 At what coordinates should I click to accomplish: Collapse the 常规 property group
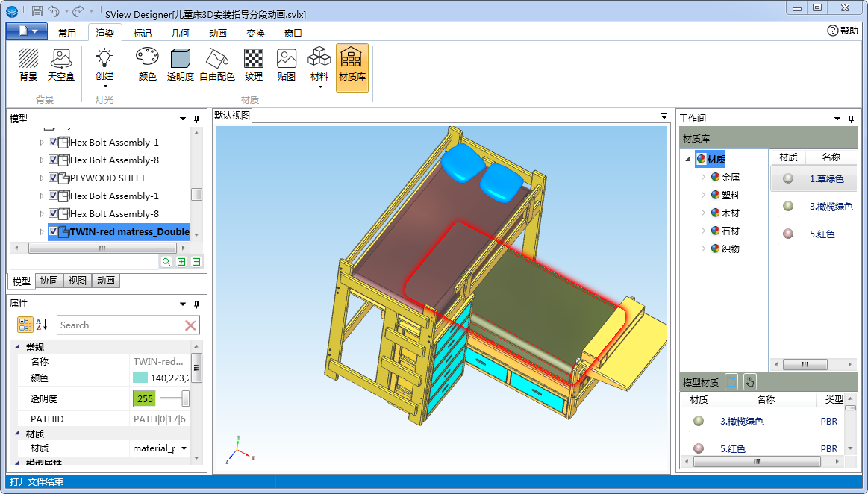coord(16,347)
